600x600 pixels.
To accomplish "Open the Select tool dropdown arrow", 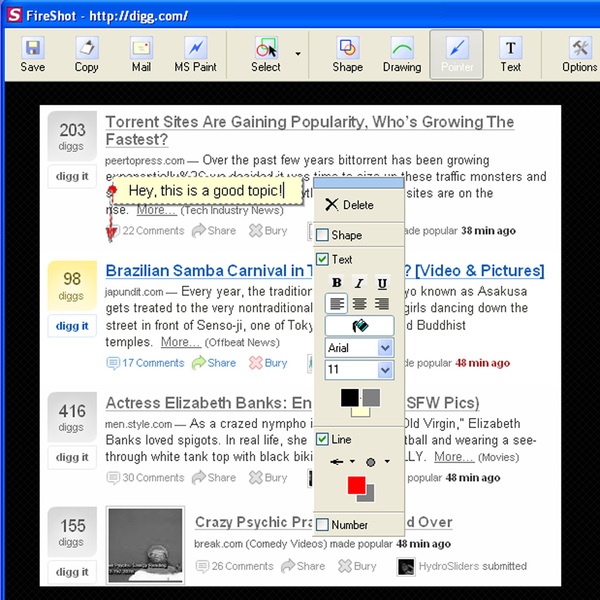I will pos(298,54).
